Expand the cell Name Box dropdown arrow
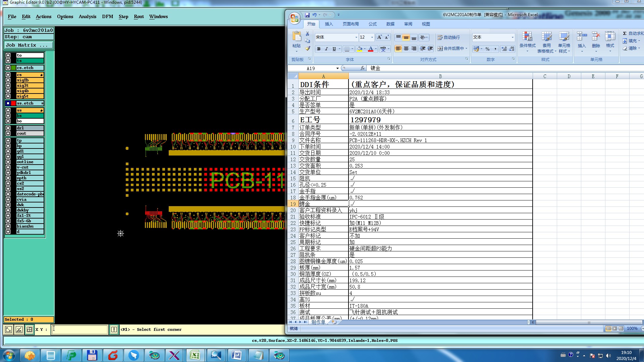The width and height of the screenshot is (644, 362). [x=337, y=68]
